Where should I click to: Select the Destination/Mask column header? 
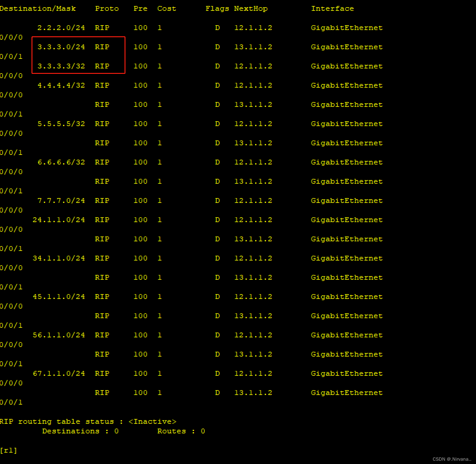38,9
